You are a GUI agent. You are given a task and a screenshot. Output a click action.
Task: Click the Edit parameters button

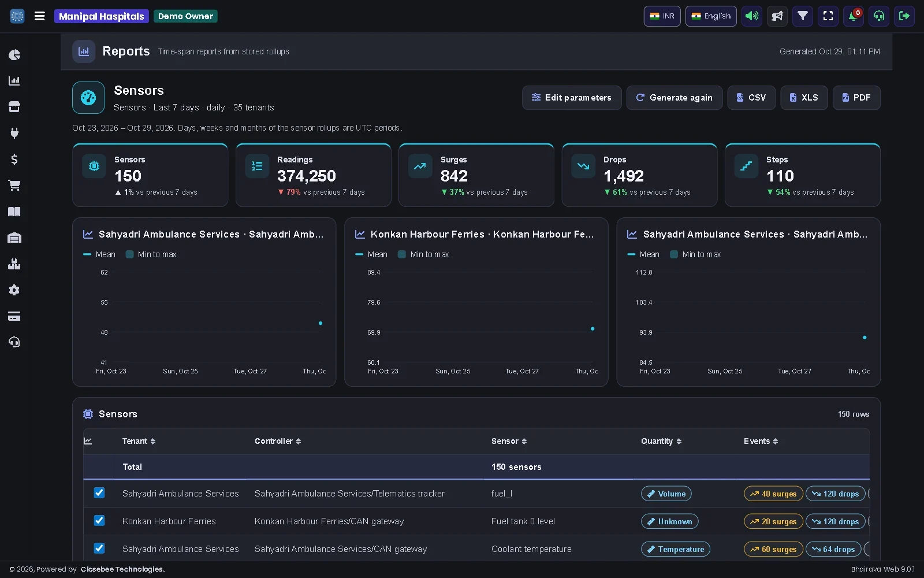(x=572, y=98)
